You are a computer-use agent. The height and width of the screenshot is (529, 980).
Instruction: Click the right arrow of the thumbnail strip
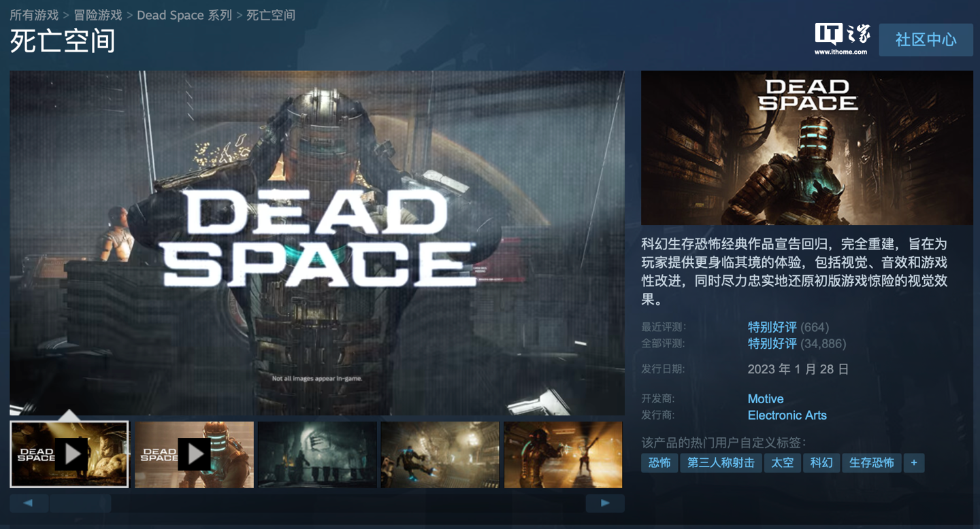[605, 503]
